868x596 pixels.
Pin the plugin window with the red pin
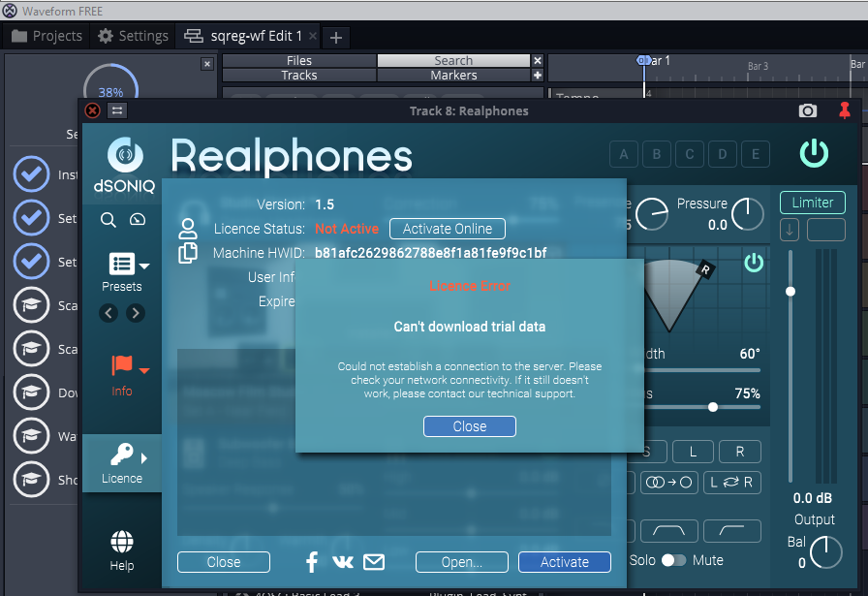pos(844,110)
